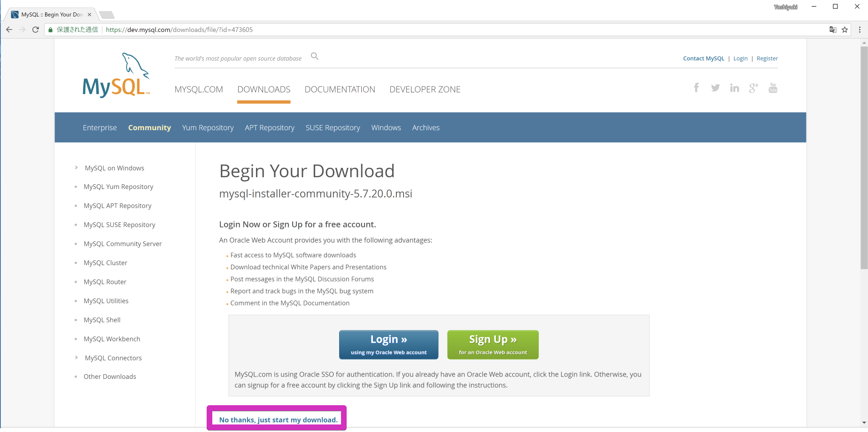The image size is (868, 432).
Task: Open a new browser tab
Action: (x=107, y=15)
